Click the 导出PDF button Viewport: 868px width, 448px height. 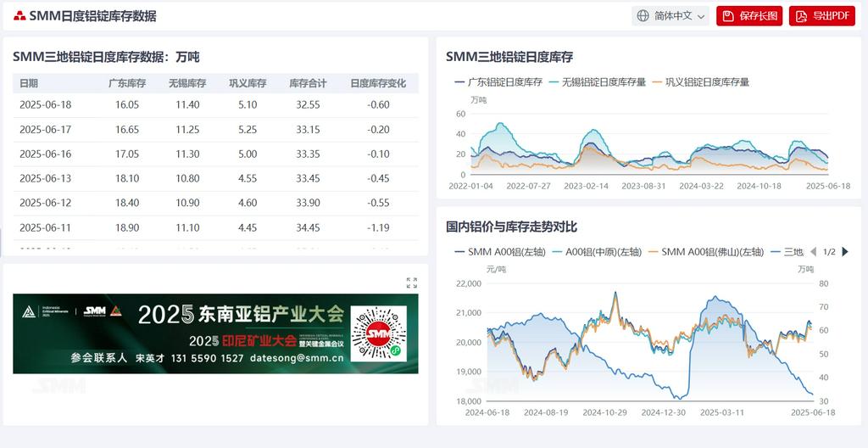(x=822, y=15)
